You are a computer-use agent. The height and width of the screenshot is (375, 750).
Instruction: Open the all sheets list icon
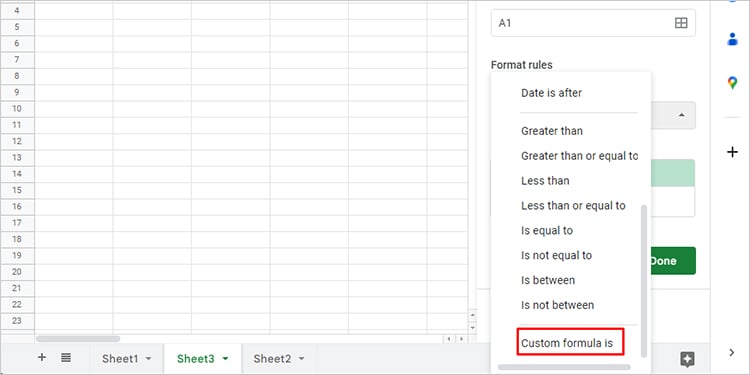click(x=66, y=357)
